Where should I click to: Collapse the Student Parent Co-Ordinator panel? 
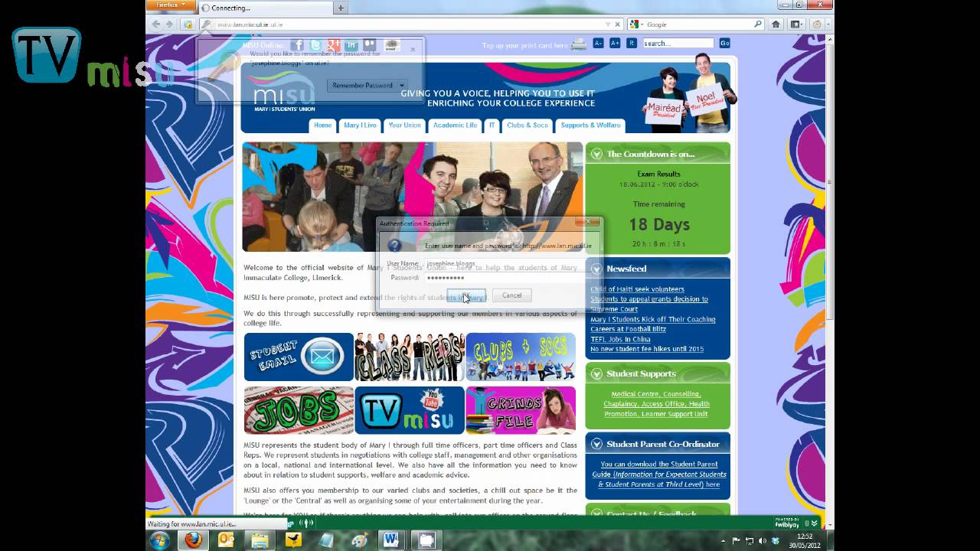[x=596, y=444]
